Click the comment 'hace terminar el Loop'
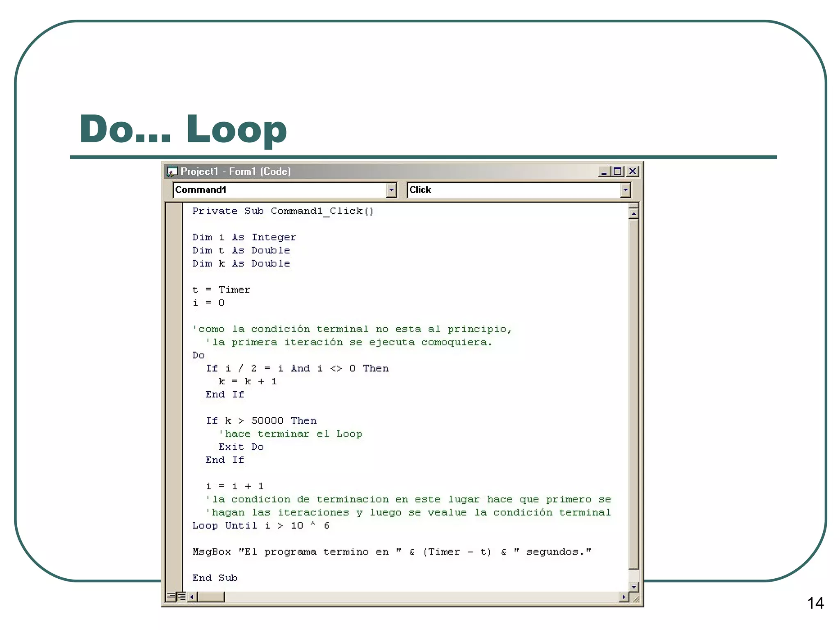Image resolution: width=840 pixels, height=630 pixels. coord(290,434)
